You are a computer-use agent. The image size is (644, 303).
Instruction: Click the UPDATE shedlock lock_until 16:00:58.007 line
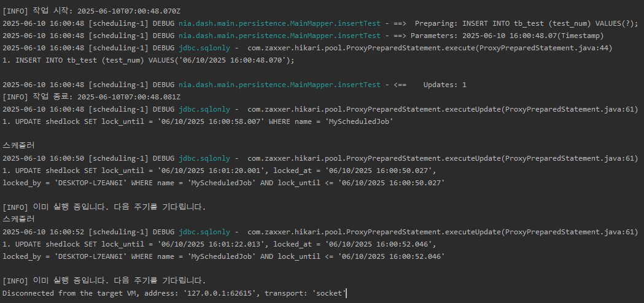pyautogui.click(x=198, y=121)
